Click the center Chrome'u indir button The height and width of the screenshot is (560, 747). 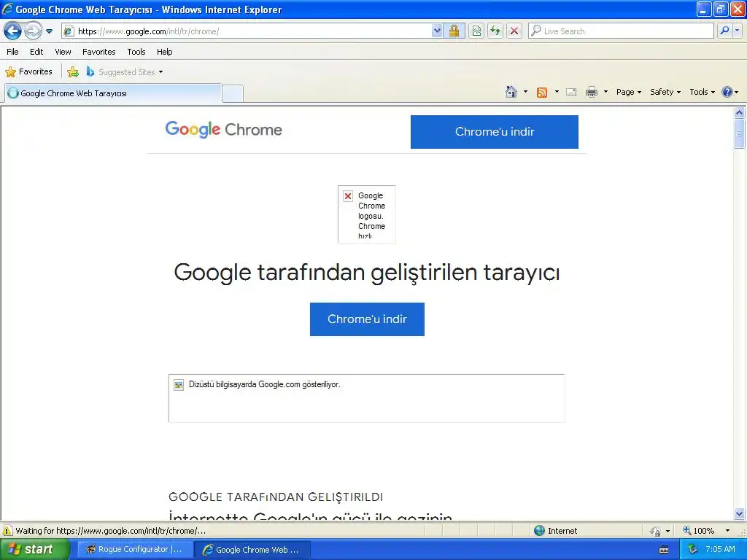click(x=367, y=319)
